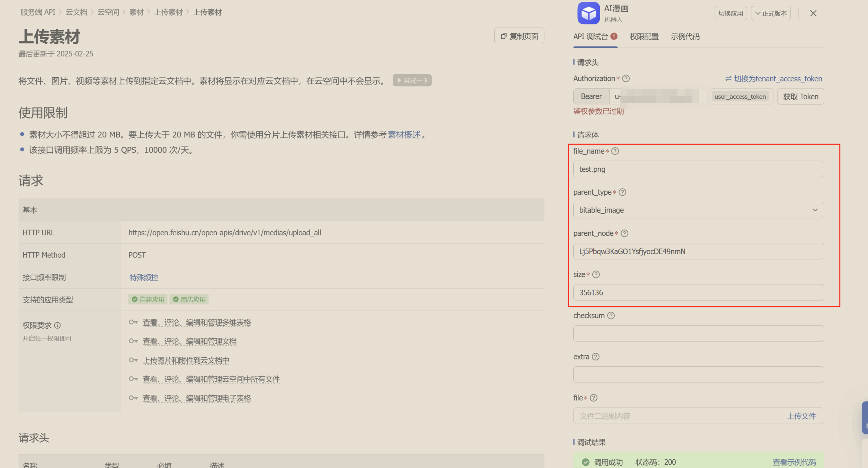Open the user_access_token selector
The height and width of the screenshot is (468, 868).
point(740,96)
